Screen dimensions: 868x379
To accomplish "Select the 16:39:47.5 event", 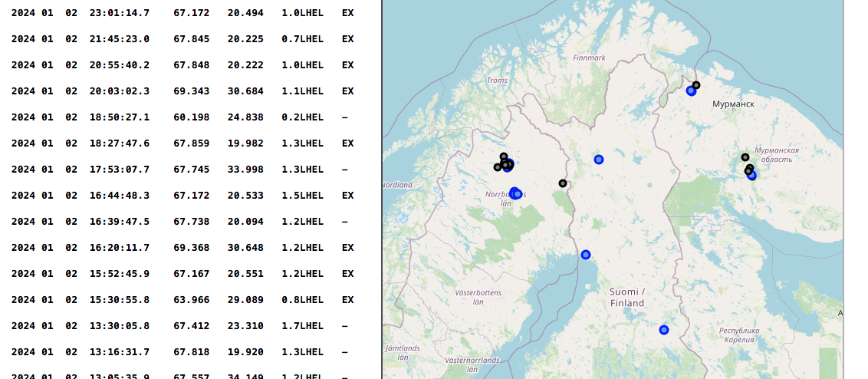I will point(119,222).
